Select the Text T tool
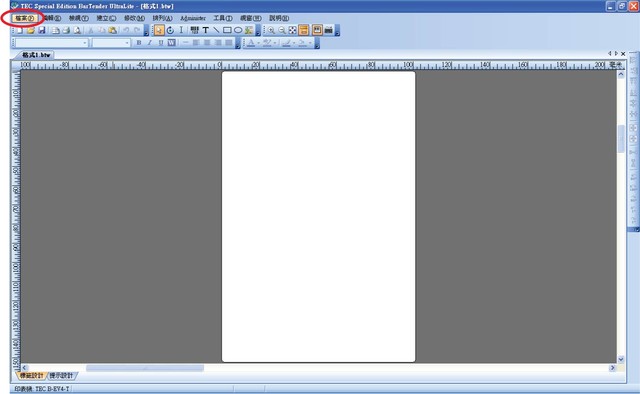This screenshot has height=394, width=640. click(x=206, y=30)
